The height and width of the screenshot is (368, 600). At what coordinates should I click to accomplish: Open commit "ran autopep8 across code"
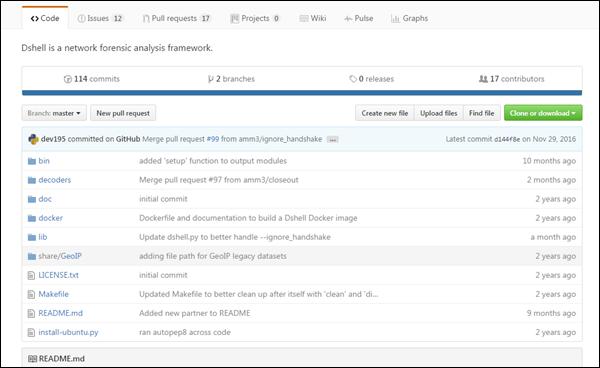pos(185,332)
